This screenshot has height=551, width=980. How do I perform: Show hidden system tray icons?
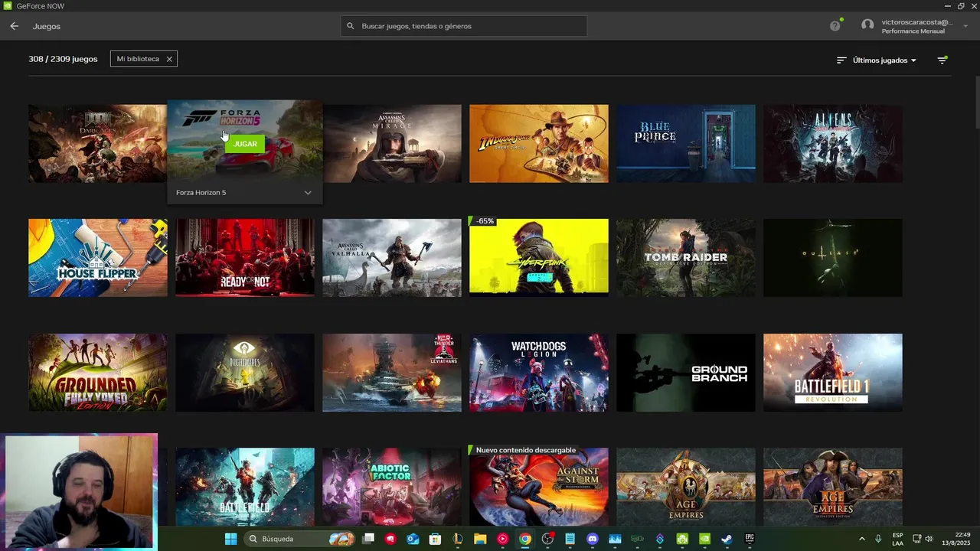[x=861, y=539]
